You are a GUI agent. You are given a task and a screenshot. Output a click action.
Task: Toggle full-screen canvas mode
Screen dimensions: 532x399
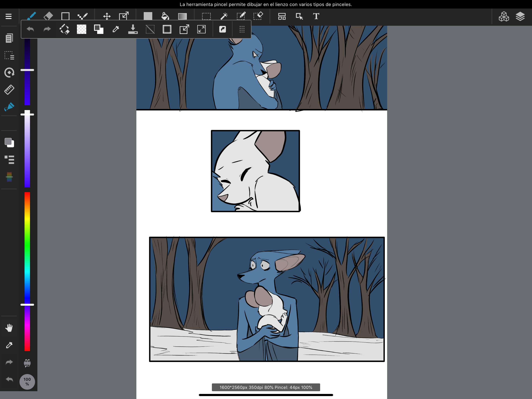(201, 29)
